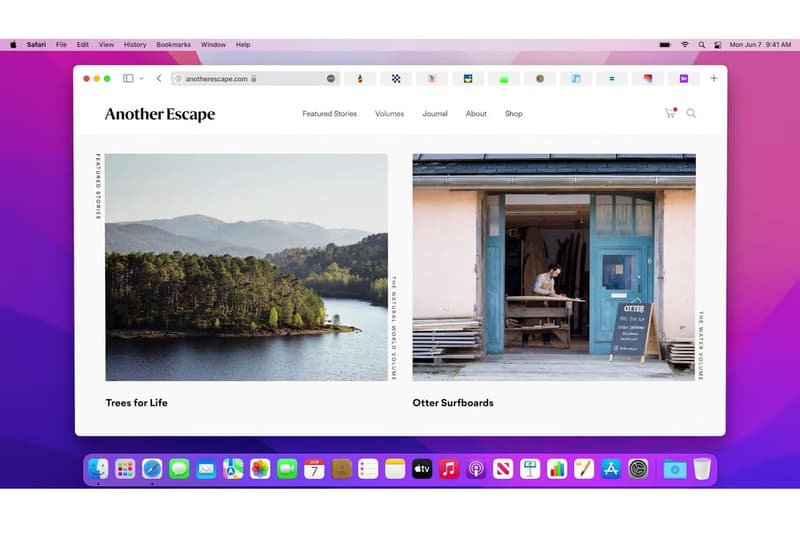Open the Window menu

213,45
